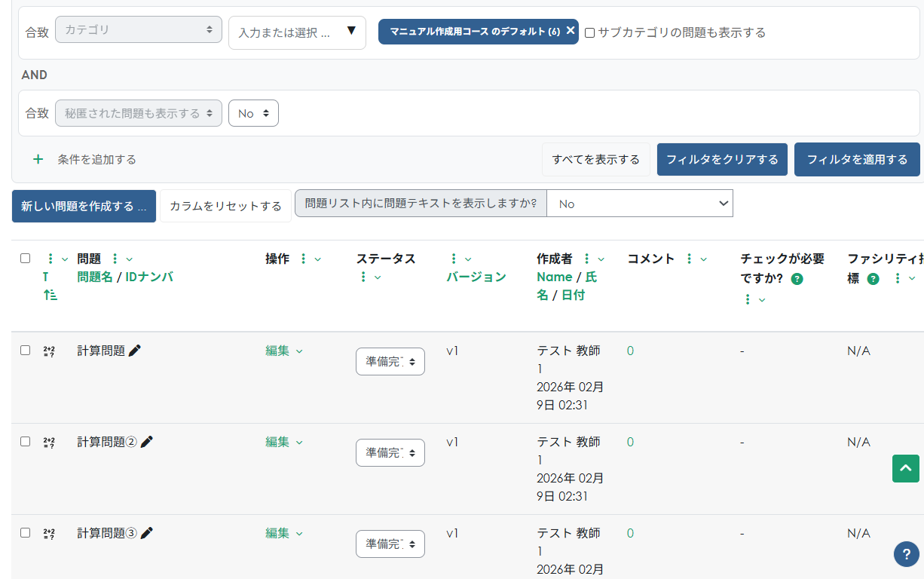Sort by 問題名 column header link
The image size is (924, 579).
coord(95,277)
